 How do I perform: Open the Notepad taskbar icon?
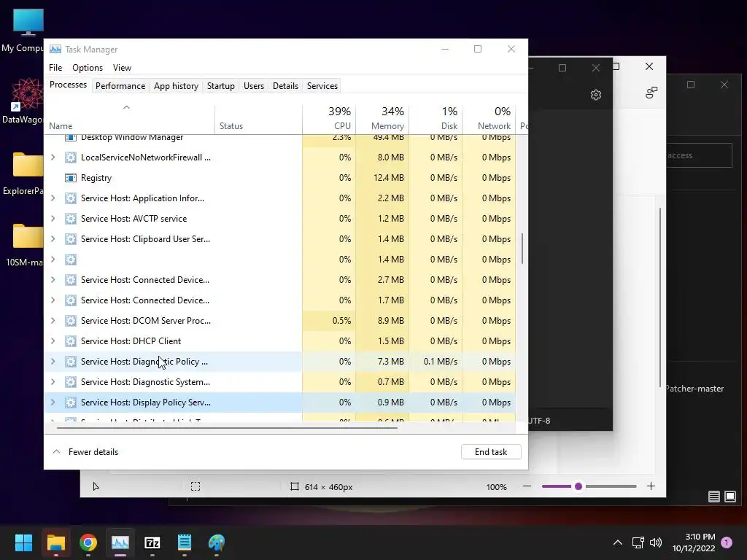pos(185,542)
